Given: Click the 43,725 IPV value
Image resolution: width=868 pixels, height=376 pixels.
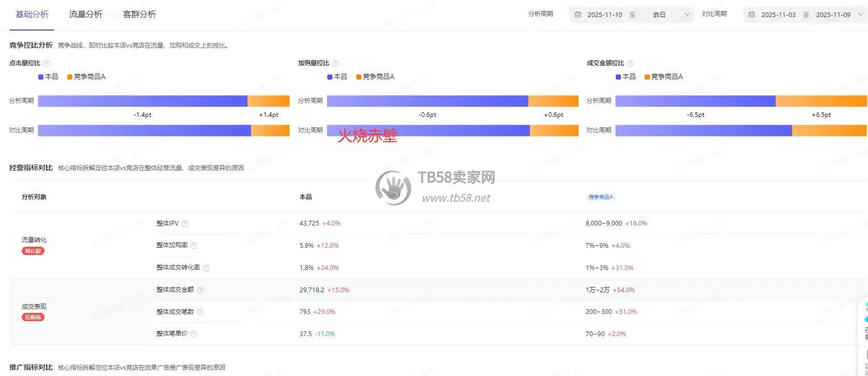Looking at the screenshot, I should [x=309, y=223].
